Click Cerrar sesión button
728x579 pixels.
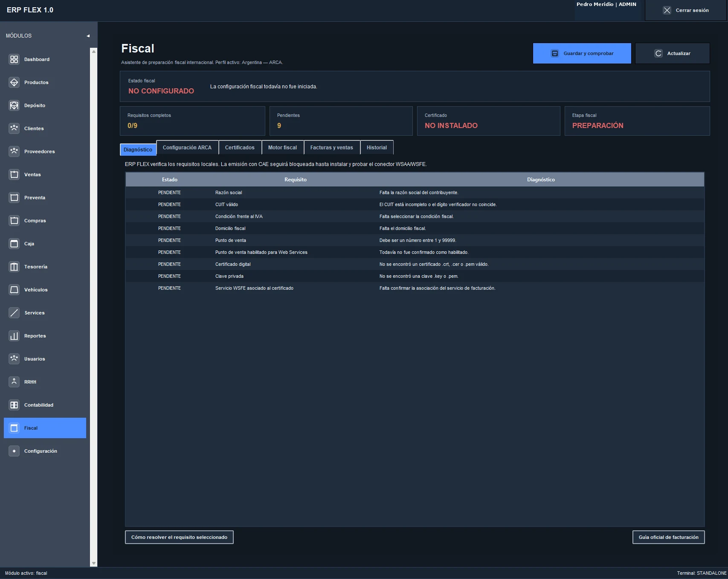[685, 10]
